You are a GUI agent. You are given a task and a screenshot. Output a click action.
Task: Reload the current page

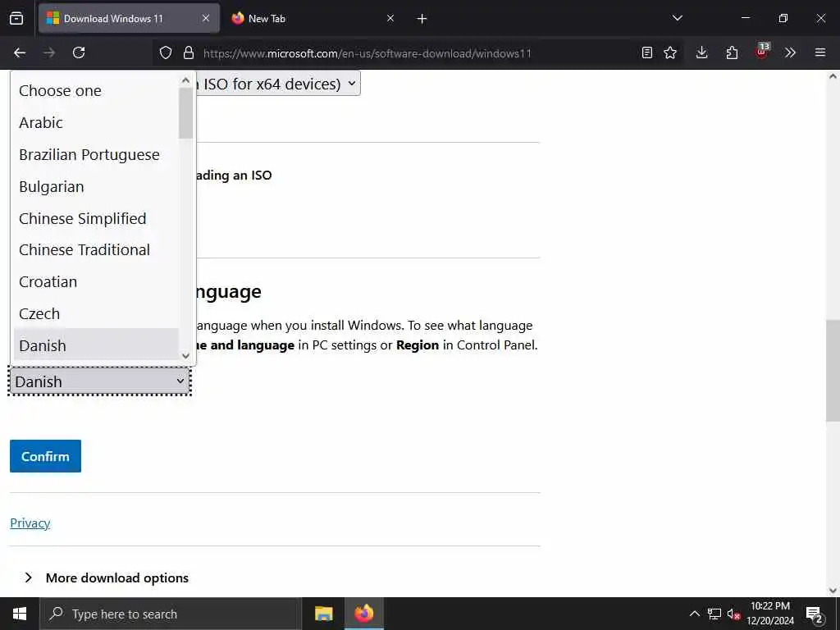click(x=79, y=52)
